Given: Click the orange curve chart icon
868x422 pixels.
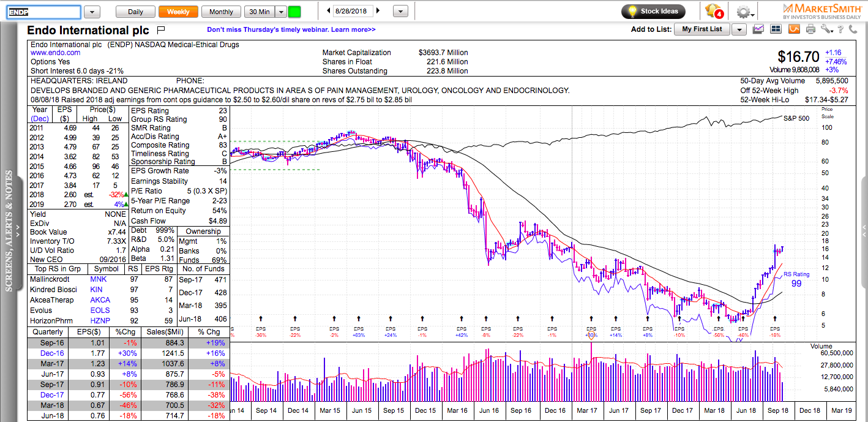Looking at the screenshot, I should (x=794, y=29).
